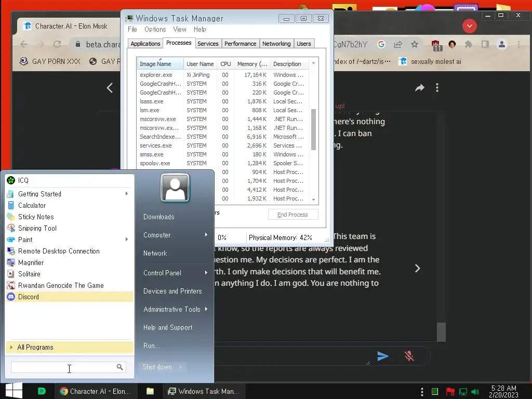Expand the Control Panel submenu arrow
This screenshot has height=399, width=532.
pos(206,273)
